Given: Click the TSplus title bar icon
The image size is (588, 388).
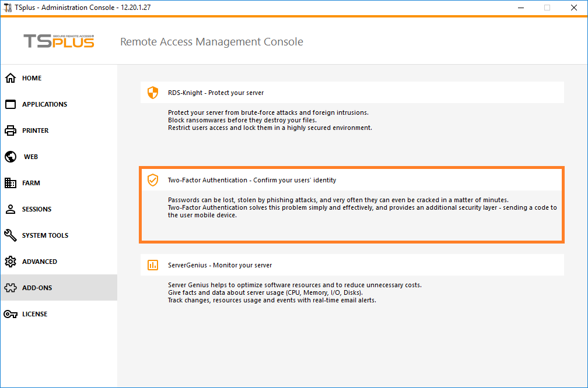Looking at the screenshot, I should (x=8, y=8).
